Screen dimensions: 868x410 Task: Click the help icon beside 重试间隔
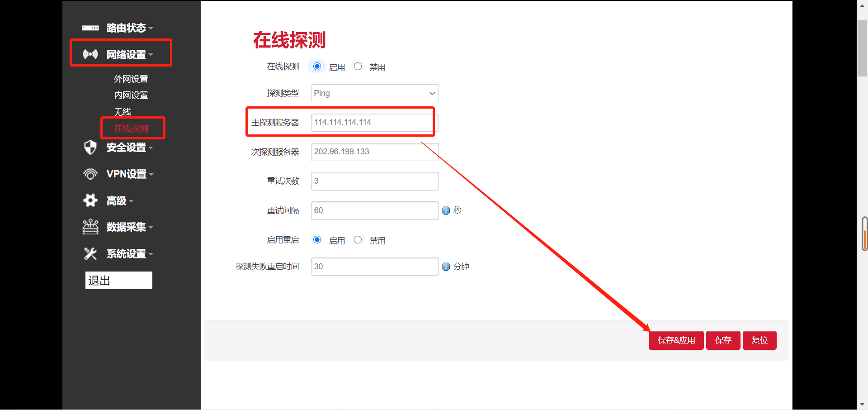click(446, 210)
